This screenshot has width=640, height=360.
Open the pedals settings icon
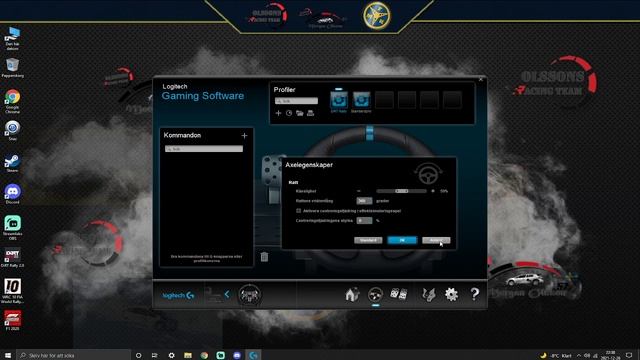398,294
